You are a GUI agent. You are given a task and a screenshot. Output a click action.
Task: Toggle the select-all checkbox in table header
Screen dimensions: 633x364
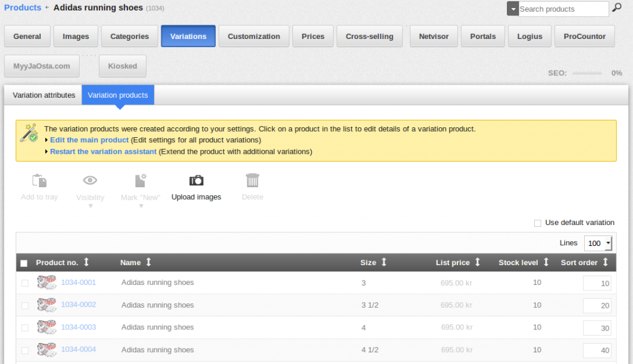point(24,263)
